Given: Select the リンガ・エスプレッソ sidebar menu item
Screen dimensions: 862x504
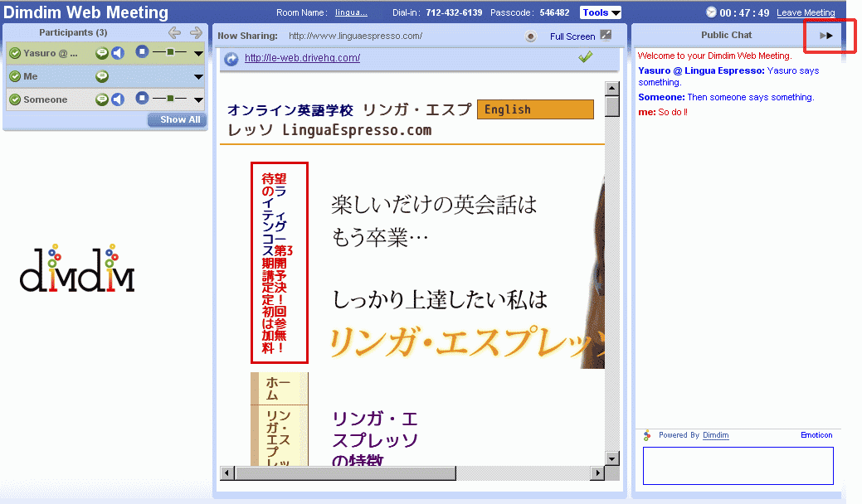Looking at the screenshot, I should (280, 437).
